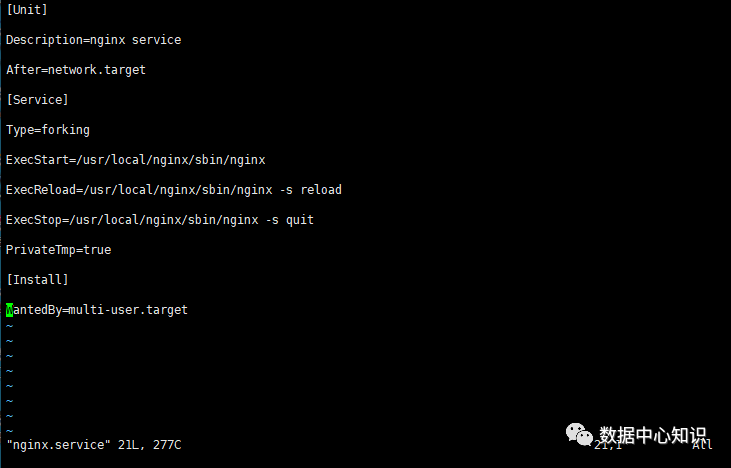Viewport: 731px width, 468px height.
Task: Click the green cursor block on WantedBy
Action: 10,310
